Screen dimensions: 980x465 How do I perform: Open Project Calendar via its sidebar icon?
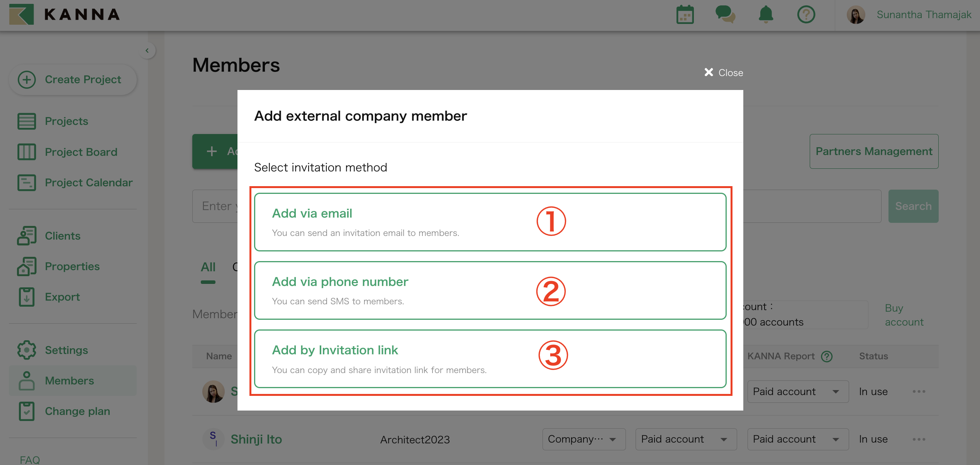pyautogui.click(x=26, y=182)
